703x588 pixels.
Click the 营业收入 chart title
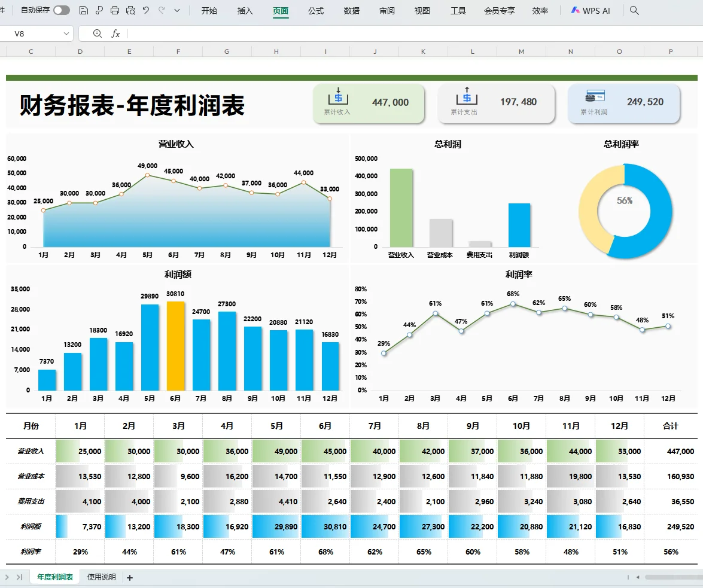pyautogui.click(x=176, y=144)
